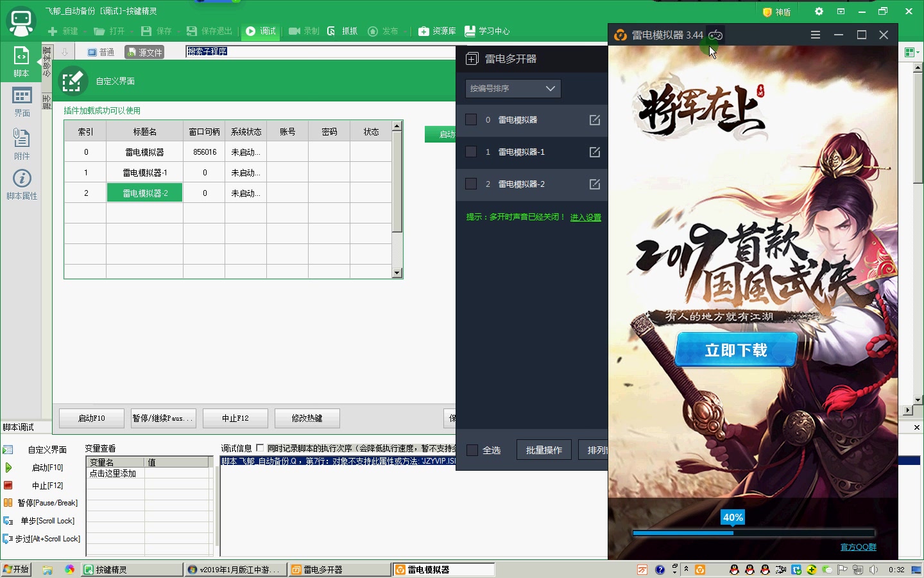Click the 官方QQ群 link
This screenshot has height=578, width=924.
point(859,547)
